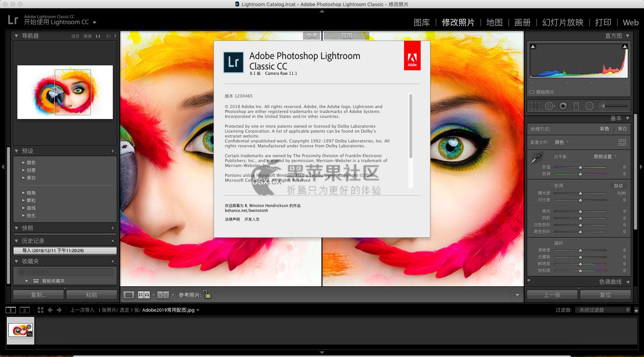Select the Spot Removal tool
This screenshot has width=644, height=357.
pos(550,106)
